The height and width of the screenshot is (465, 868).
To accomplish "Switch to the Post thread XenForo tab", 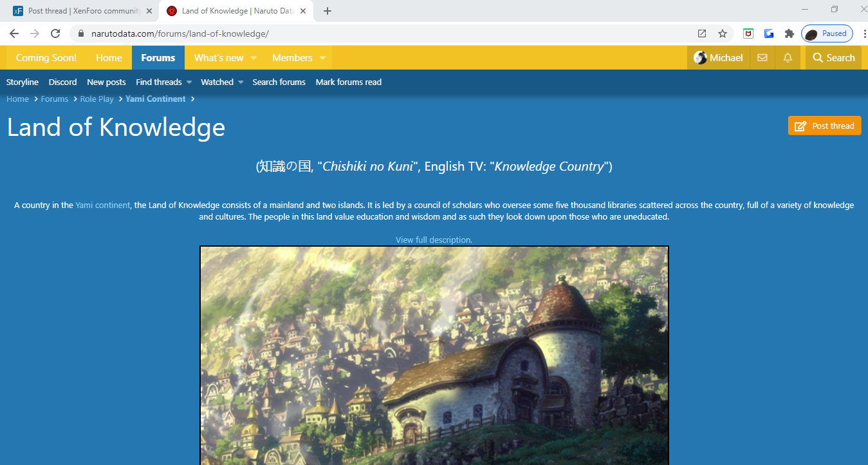I will [x=83, y=11].
